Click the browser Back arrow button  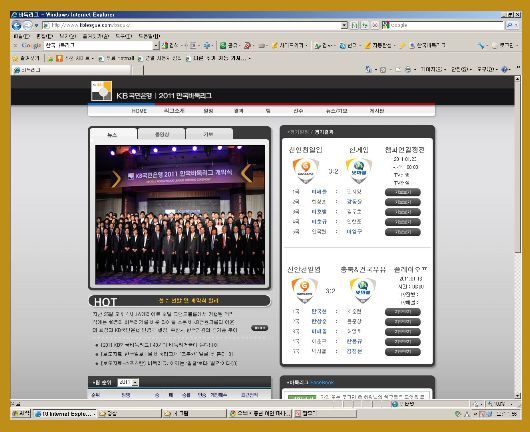click(16, 25)
